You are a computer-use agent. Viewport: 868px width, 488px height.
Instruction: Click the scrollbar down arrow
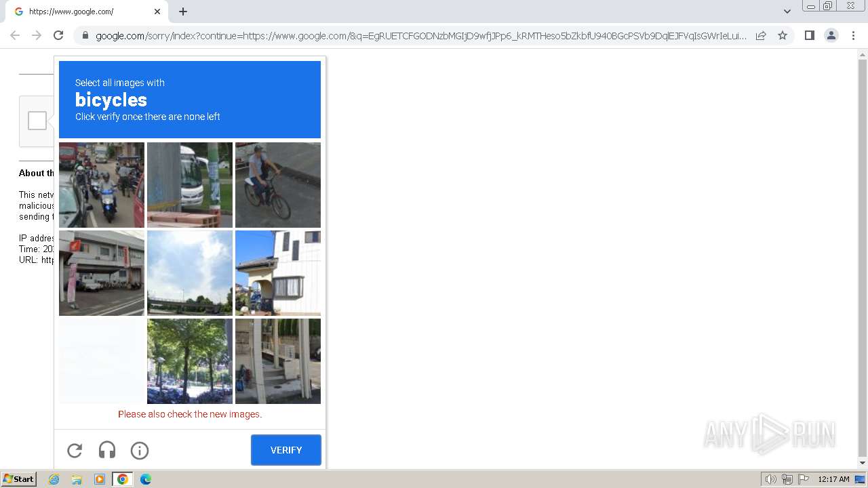click(863, 464)
